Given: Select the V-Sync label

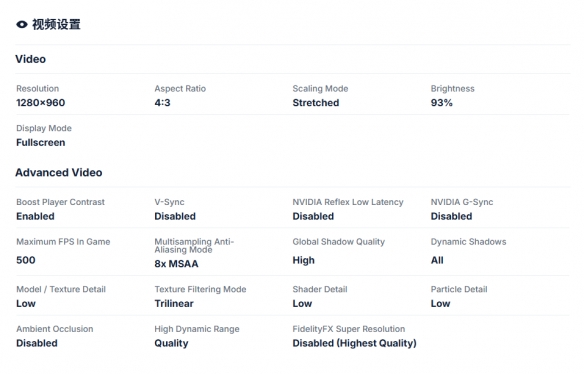Looking at the screenshot, I should (169, 202).
